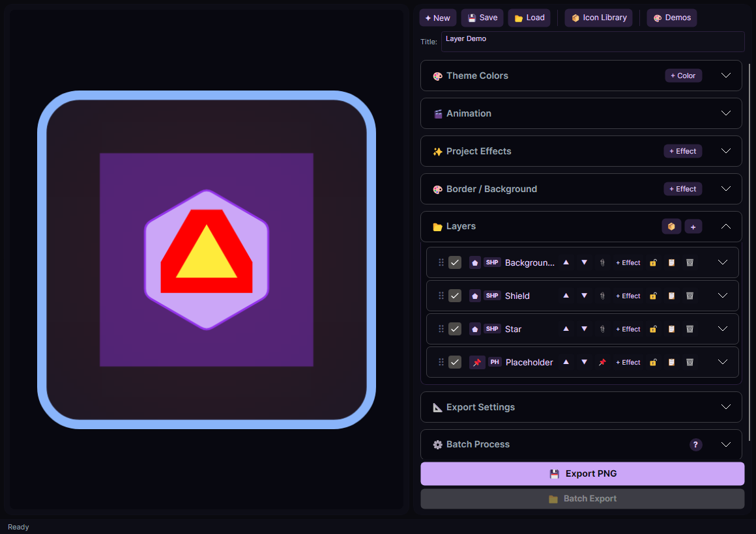This screenshot has height=534, width=756.
Task: Click the Export PNG button
Action: (x=582, y=473)
